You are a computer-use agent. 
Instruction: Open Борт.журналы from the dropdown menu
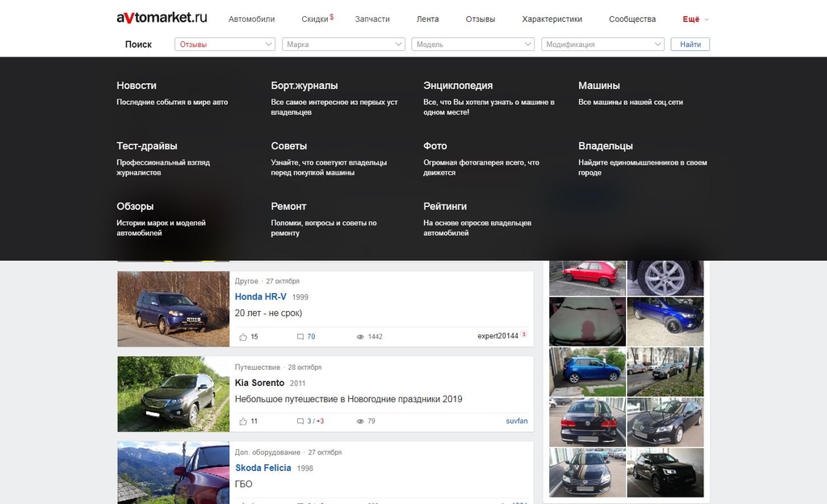pyautogui.click(x=304, y=86)
